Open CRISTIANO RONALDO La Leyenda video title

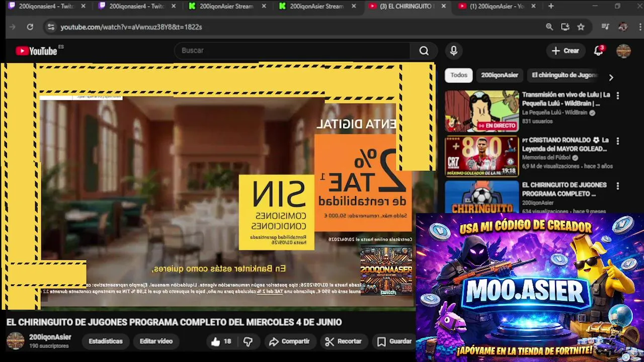tap(565, 144)
